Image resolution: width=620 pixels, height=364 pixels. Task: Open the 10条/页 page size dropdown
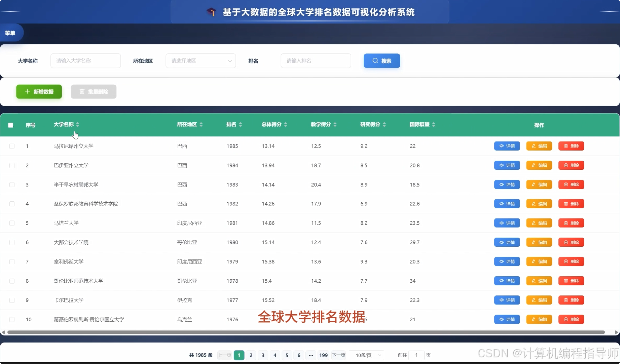click(x=366, y=355)
